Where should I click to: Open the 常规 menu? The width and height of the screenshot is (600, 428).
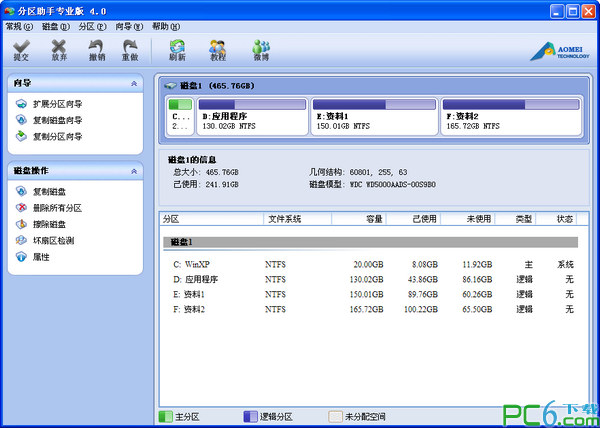tap(19, 27)
